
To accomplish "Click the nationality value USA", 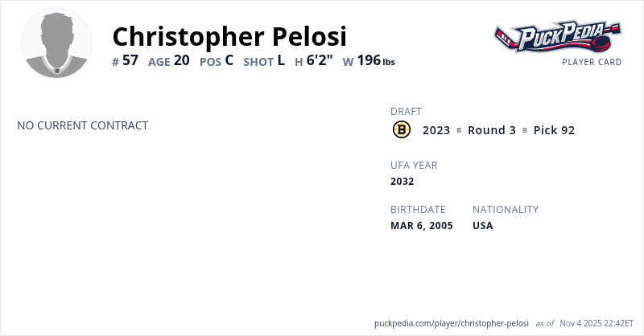I will point(482,225).
